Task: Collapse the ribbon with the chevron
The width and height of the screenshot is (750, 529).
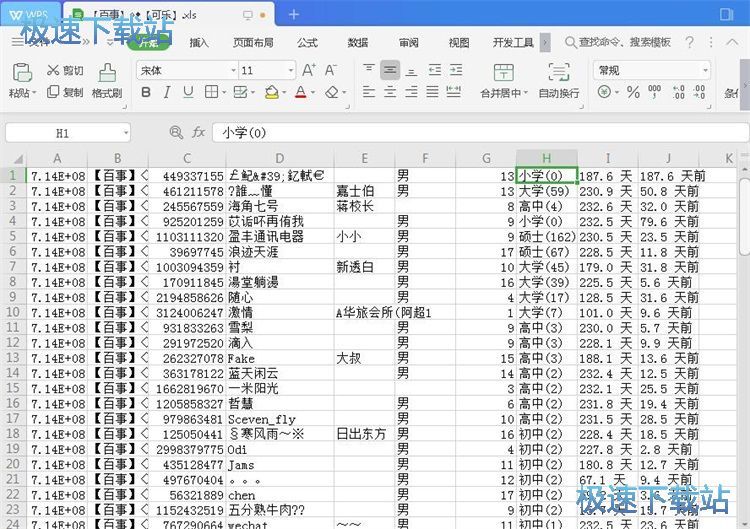Action: (732, 42)
